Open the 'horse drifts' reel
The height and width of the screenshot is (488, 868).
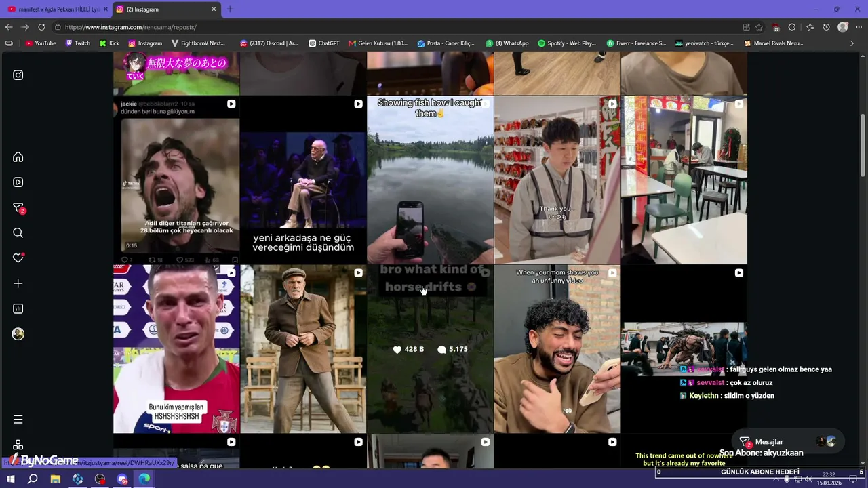coord(430,349)
